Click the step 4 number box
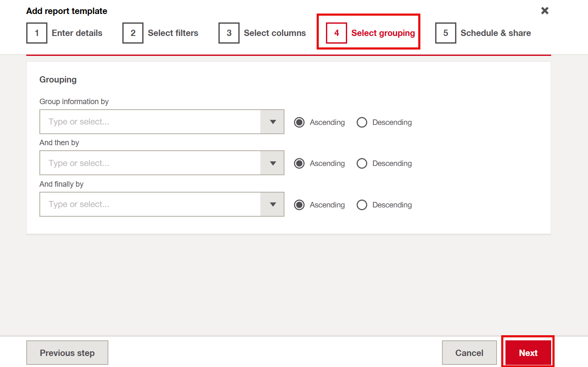This screenshot has height=367, width=588. coord(337,33)
